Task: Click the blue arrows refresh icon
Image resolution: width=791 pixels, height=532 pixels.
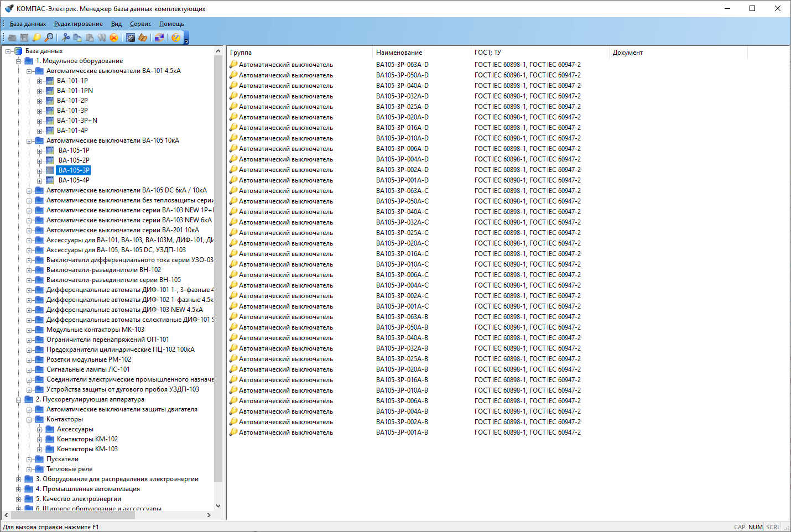Action: (159, 38)
